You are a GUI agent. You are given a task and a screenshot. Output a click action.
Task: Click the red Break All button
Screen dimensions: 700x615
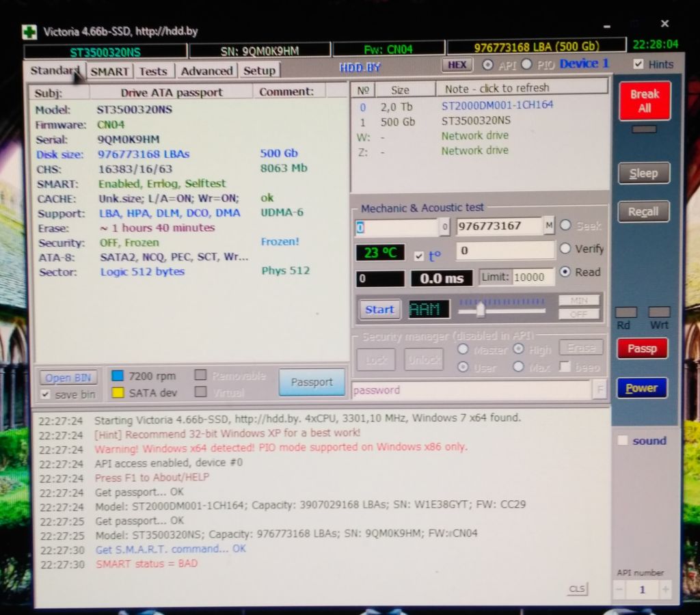tap(644, 101)
